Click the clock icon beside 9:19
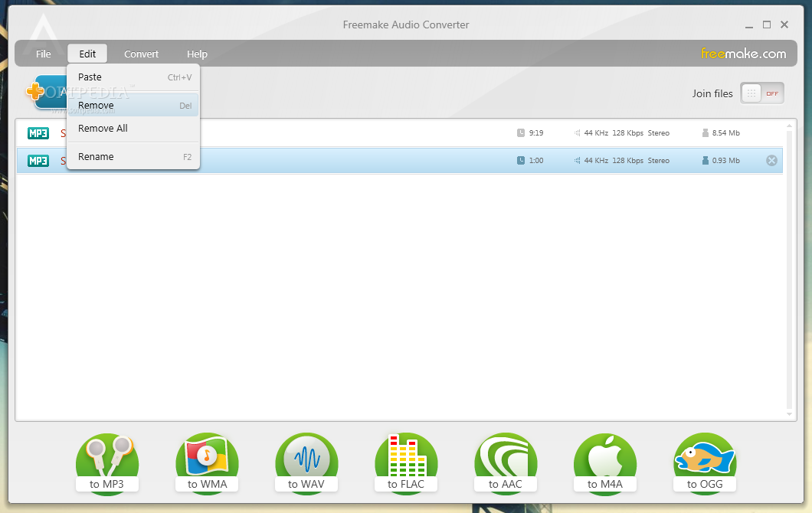812x513 pixels. click(x=521, y=133)
